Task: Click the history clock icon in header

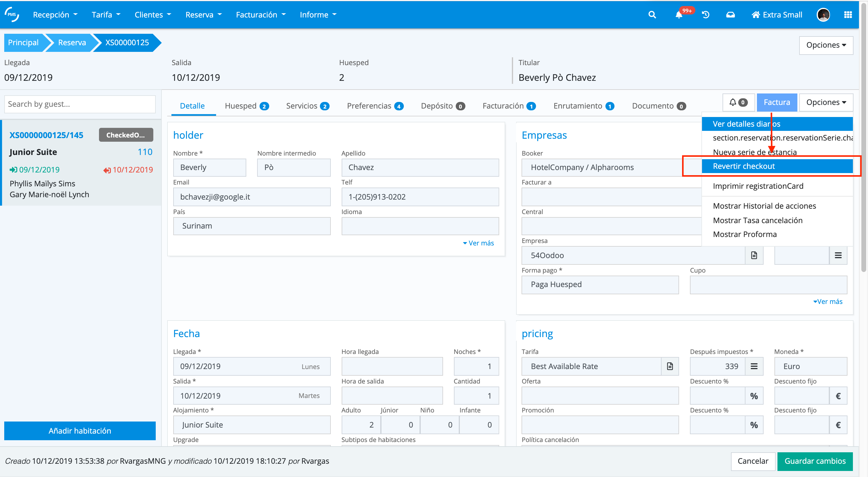Action: [x=706, y=15]
